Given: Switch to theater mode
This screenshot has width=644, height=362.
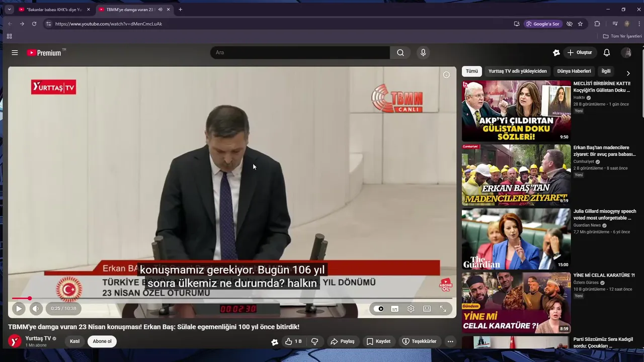Looking at the screenshot, I should (427, 309).
